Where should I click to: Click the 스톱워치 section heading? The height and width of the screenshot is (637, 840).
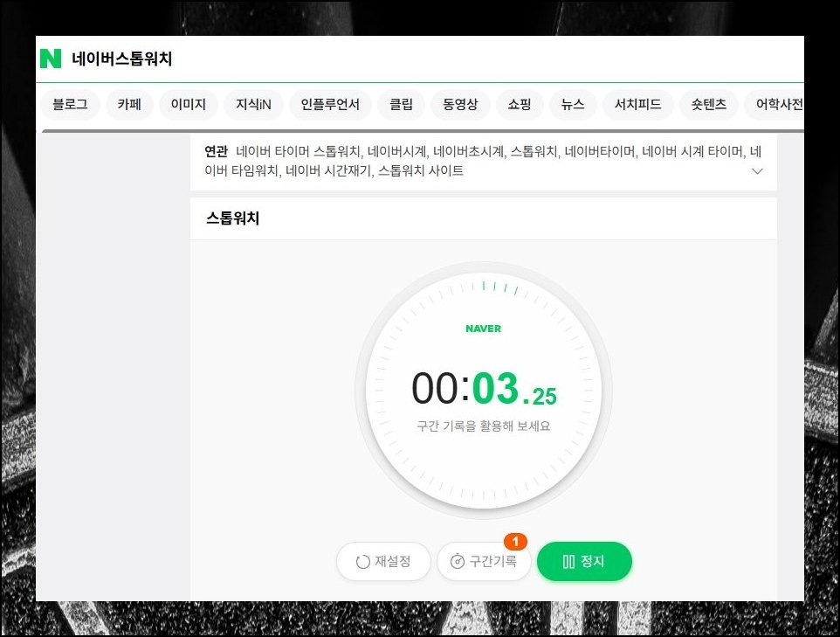232,218
